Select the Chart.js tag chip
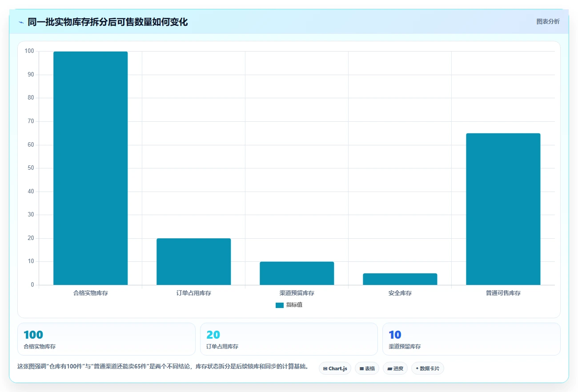The width and height of the screenshot is (578, 392). (335, 368)
